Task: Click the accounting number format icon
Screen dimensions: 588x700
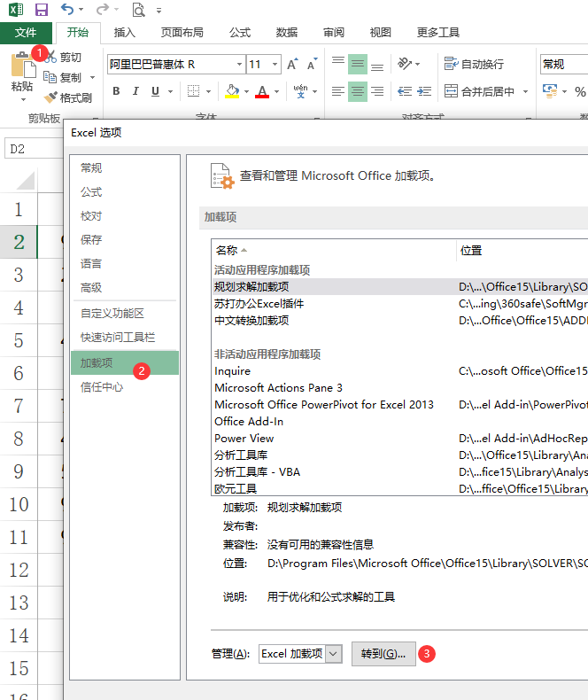Action: [550, 91]
